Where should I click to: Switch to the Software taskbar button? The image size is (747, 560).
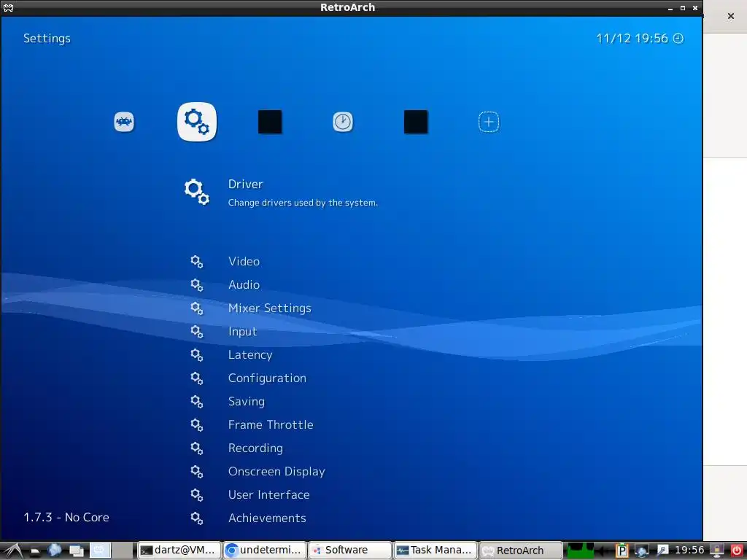(x=349, y=551)
